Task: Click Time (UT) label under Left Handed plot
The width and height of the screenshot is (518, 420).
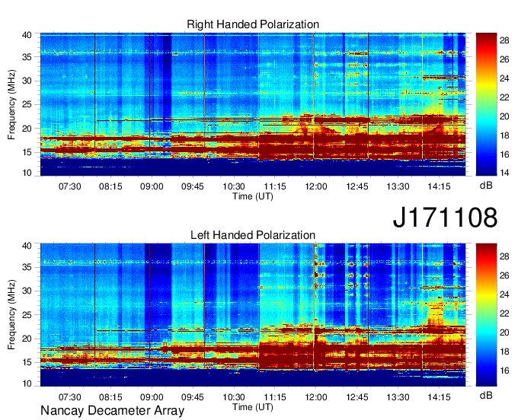Action: click(x=253, y=407)
